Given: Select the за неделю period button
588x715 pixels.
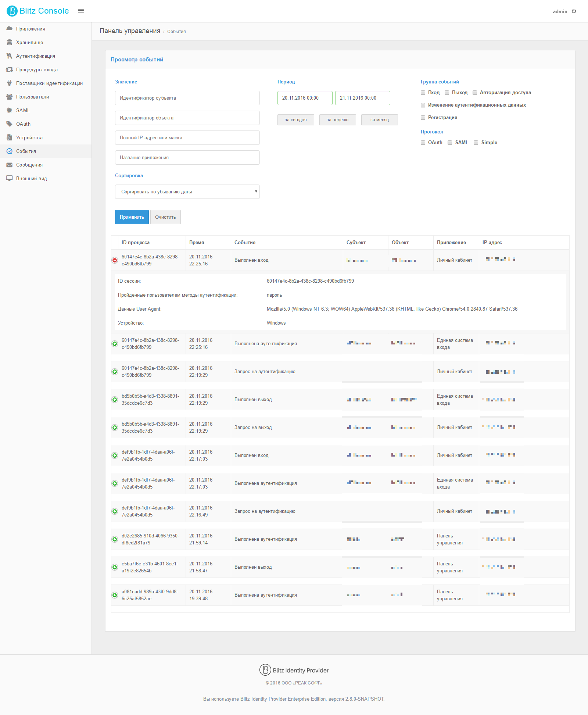Looking at the screenshot, I should tap(338, 120).
